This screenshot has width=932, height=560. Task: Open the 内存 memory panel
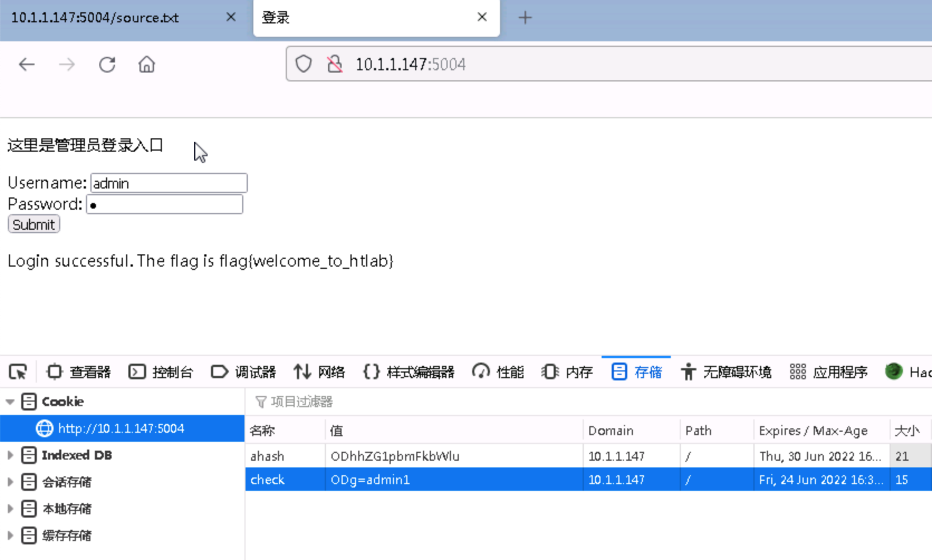[567, 372]
